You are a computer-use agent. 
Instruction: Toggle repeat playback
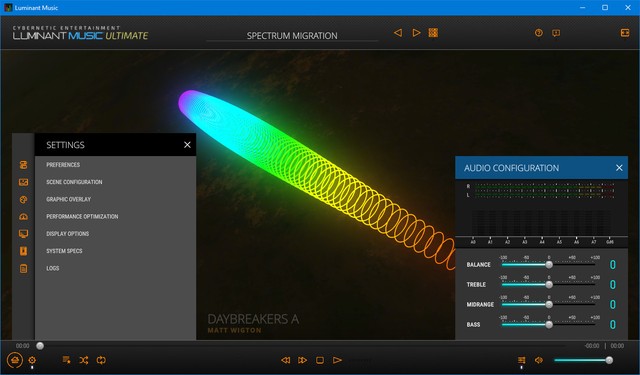[101, 360]
